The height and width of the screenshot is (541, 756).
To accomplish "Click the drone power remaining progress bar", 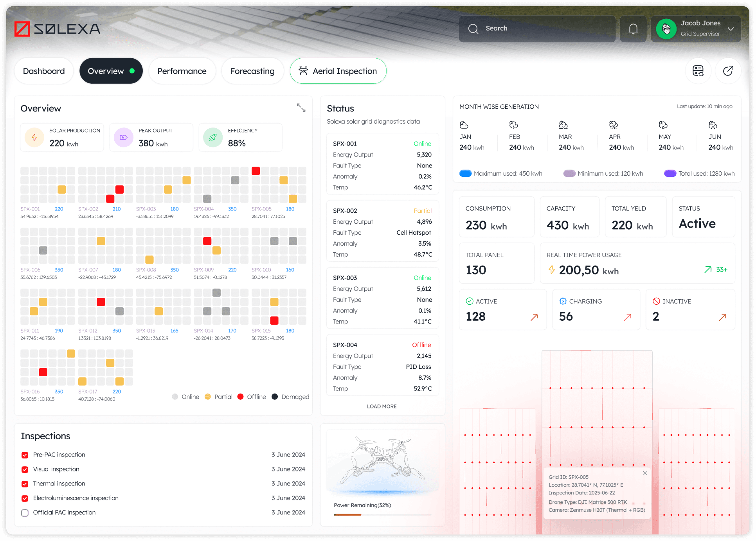I will (382, 514).
